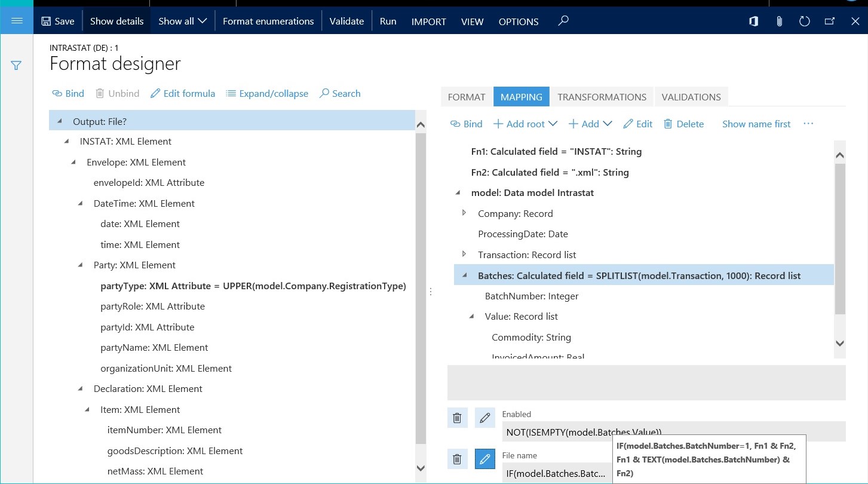Image resolution: width=868 pixels, height=484 pixels.
Task: Switch to the TRANSFORMATIONS tab
Action: click(x=602, y=97)
